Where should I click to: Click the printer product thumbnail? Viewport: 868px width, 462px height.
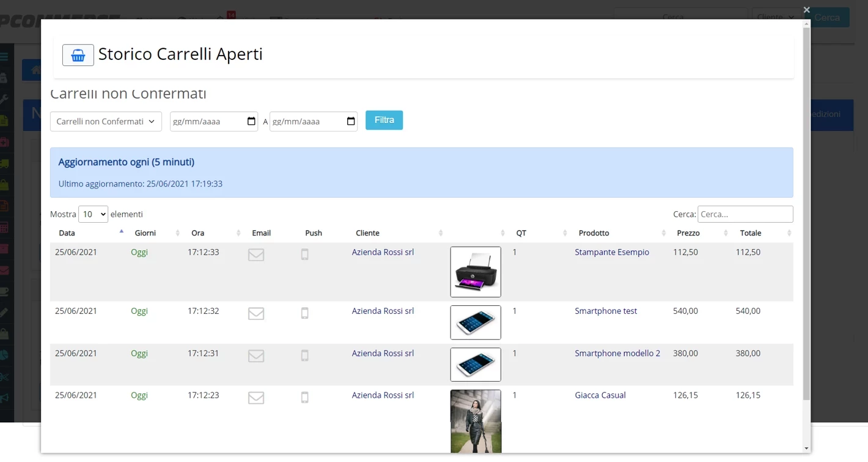pos(476,272)
